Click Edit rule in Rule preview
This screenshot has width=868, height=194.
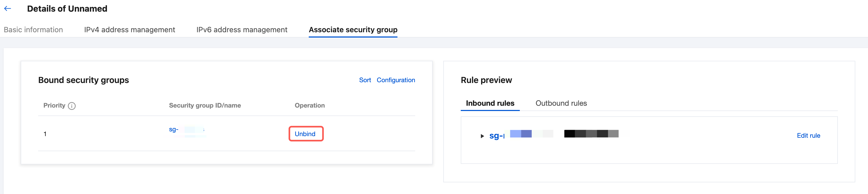pos(808,136)
